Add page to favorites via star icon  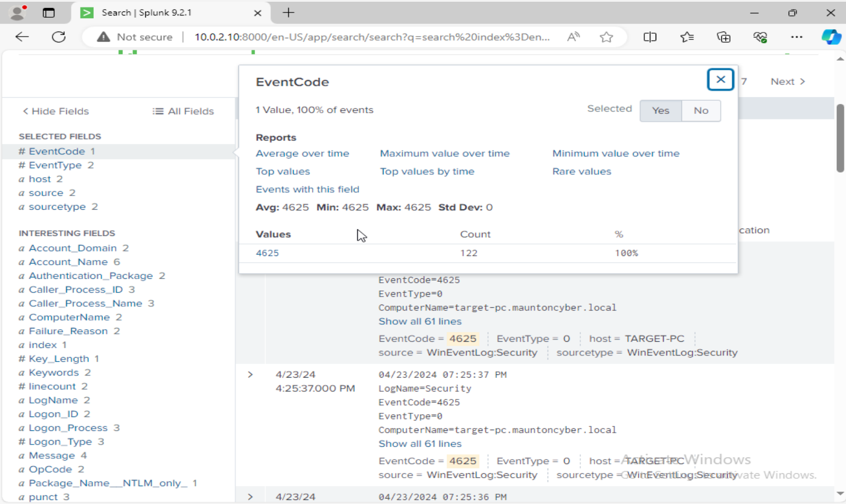(x=606, y=37)
